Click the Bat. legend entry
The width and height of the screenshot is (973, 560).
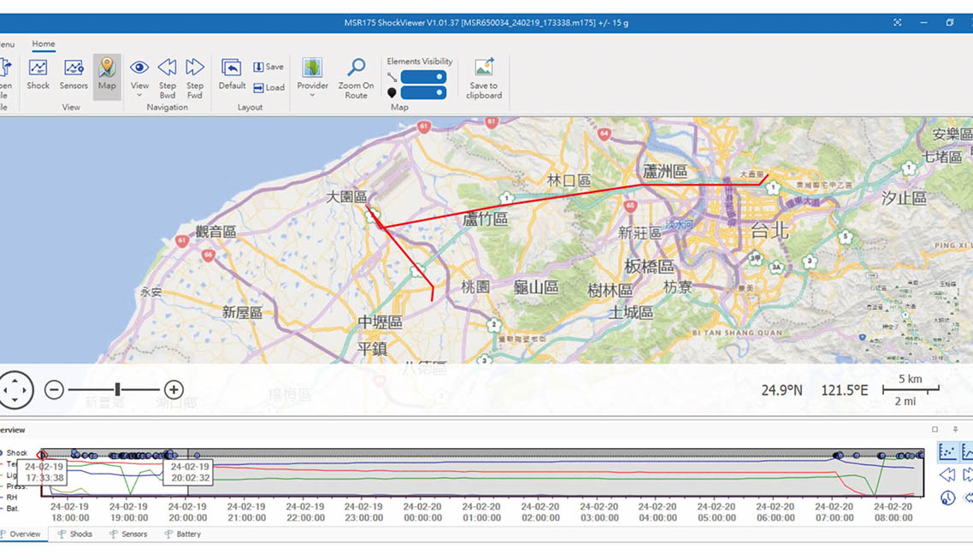10,509
